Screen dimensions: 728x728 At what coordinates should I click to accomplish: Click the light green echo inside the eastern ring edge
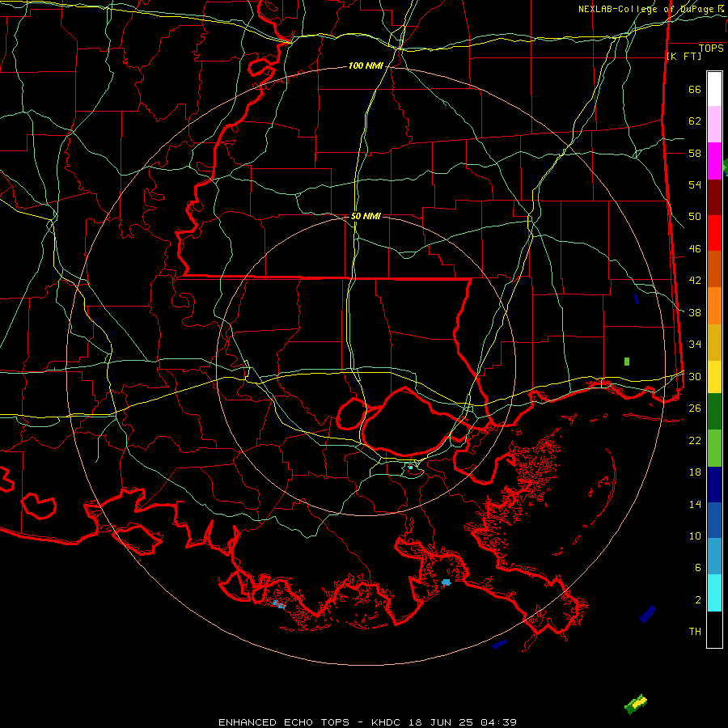click(627, 362)
